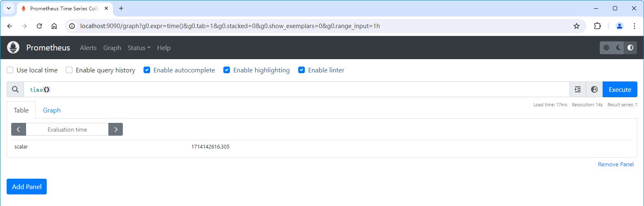Screen dimensions: 644x206
Task: Open the Help navbar link
Action: (x=164, y=48)
